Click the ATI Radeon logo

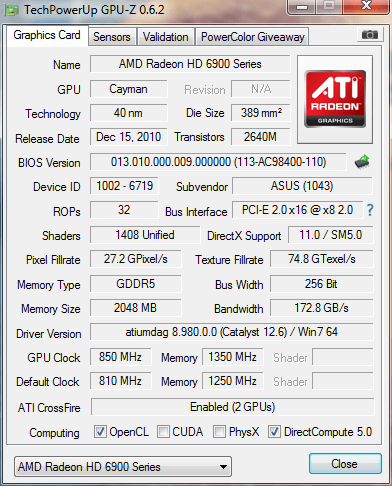point(335,99)
